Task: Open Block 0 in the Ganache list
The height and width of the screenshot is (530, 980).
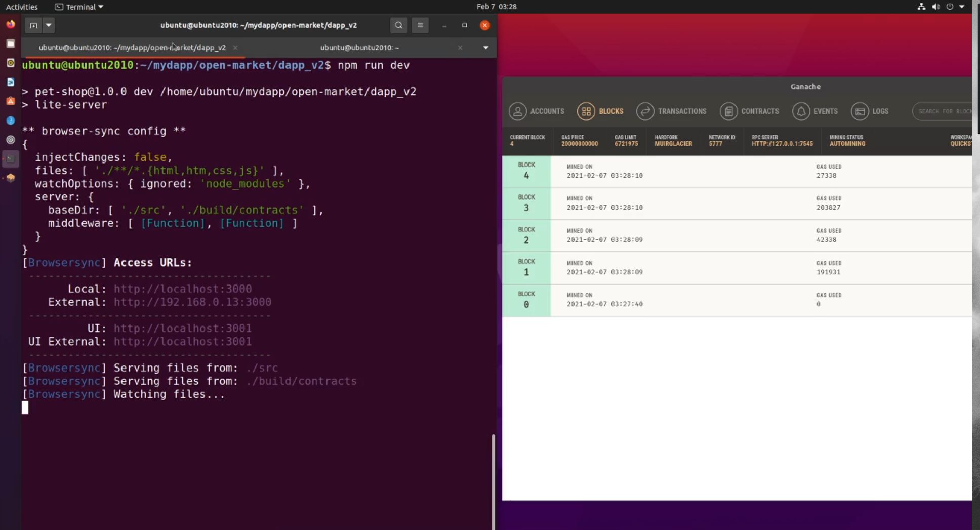Action: [x=737, y=300]
